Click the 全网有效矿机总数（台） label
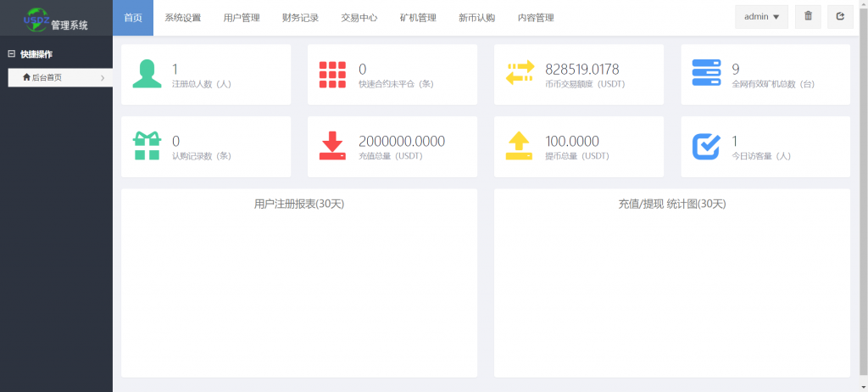868x392 pixels. coord(773,84)
